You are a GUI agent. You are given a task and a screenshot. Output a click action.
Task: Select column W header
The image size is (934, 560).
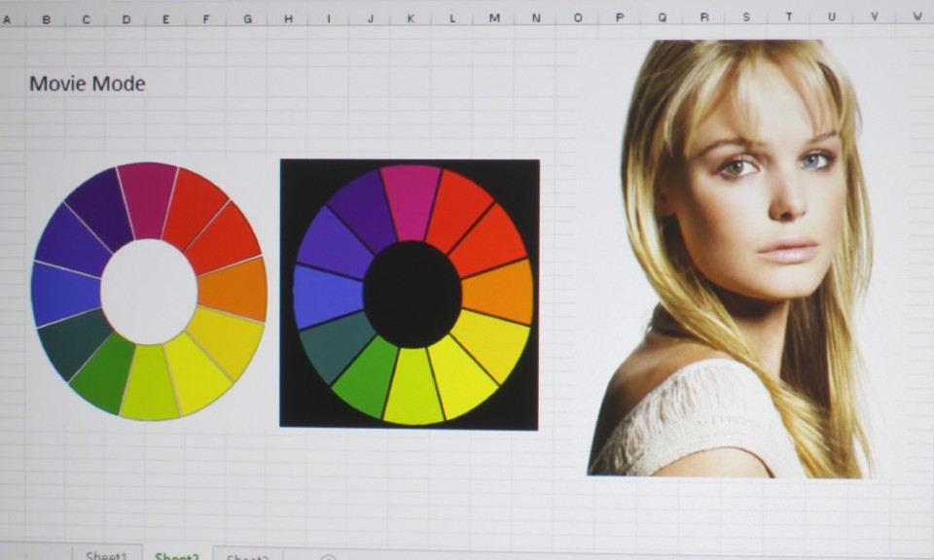[916, 17]
